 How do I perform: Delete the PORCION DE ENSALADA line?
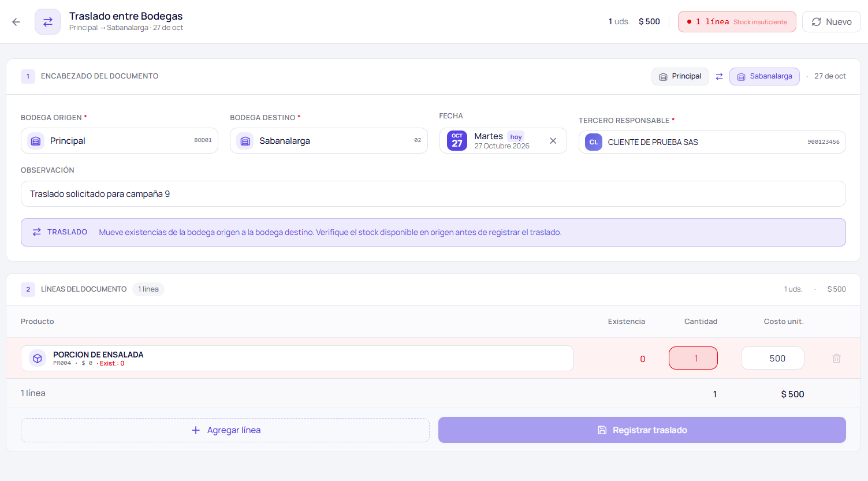(x=836, y=359)
